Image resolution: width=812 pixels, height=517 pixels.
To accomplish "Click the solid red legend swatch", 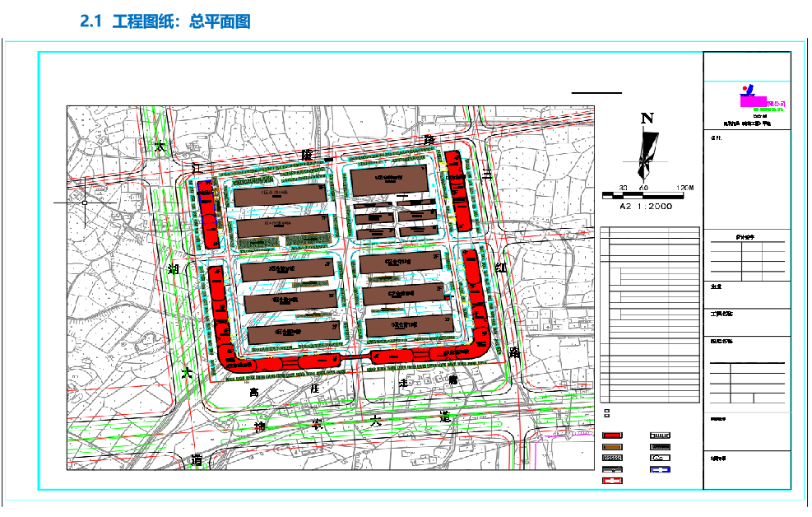I will (x=611, y=435).
